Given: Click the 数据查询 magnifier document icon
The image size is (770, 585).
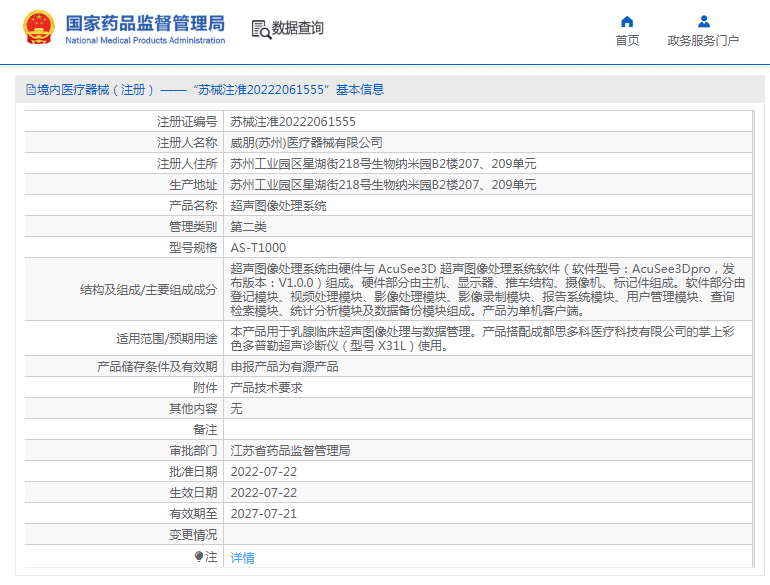Looking at the screenshot, I should point(260,29).
